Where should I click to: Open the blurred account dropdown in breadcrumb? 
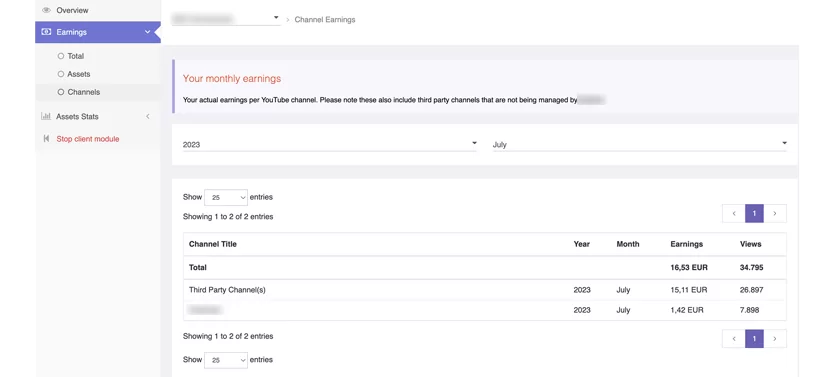pyautogui.click(x=226, y=19)
